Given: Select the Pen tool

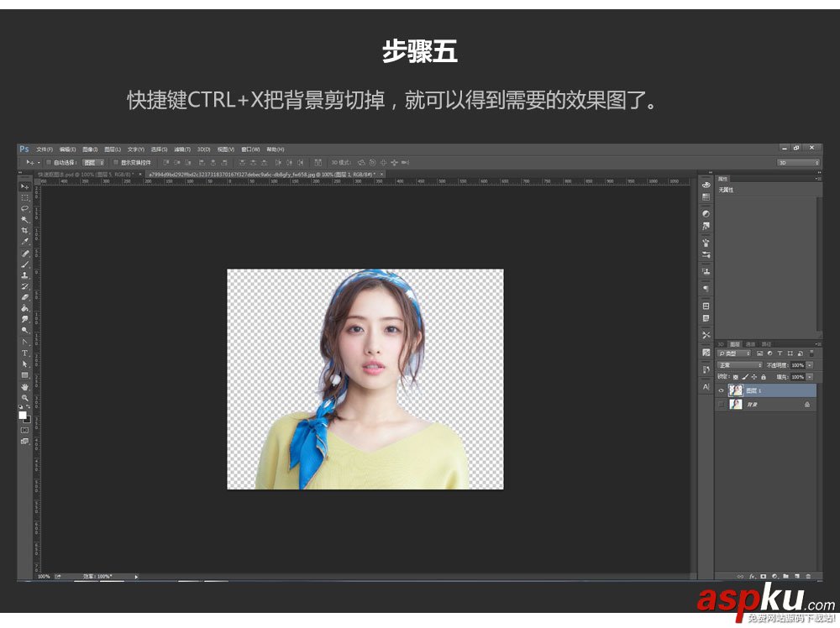Looking at the screenshot, I should (24, 342).
